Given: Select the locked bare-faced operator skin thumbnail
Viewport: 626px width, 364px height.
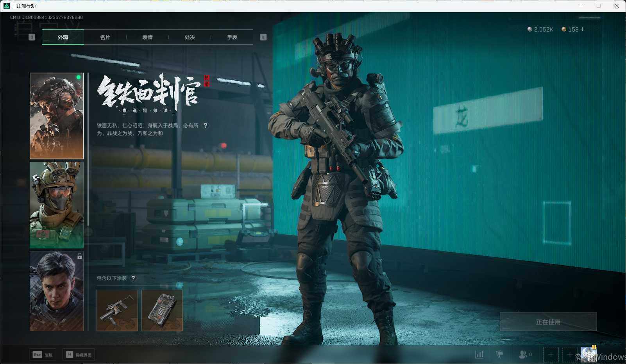Looking at the screenshot, I should click(57, 291).
